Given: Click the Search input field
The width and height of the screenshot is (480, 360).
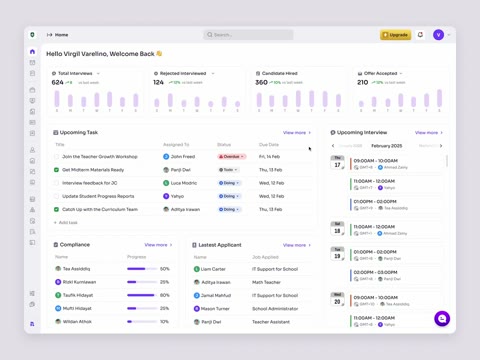Looking at the screenshot, I should click(248, 35).
